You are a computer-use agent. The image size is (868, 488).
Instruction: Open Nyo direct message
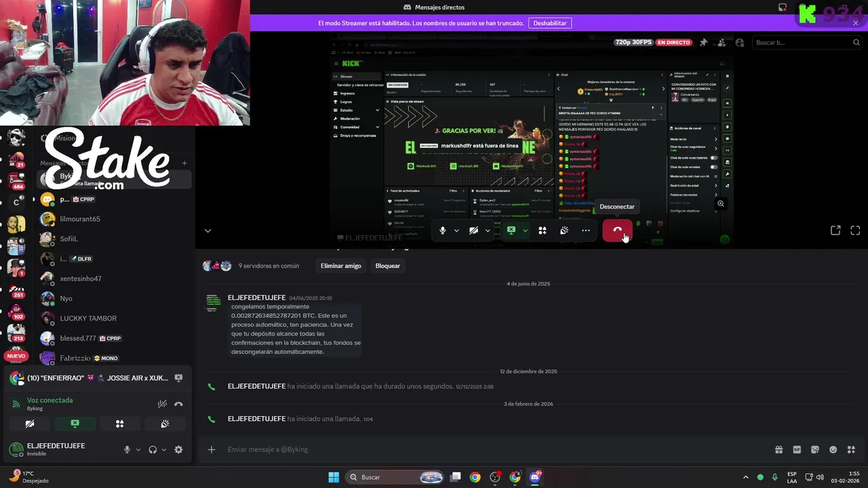(x=115, y=298)
